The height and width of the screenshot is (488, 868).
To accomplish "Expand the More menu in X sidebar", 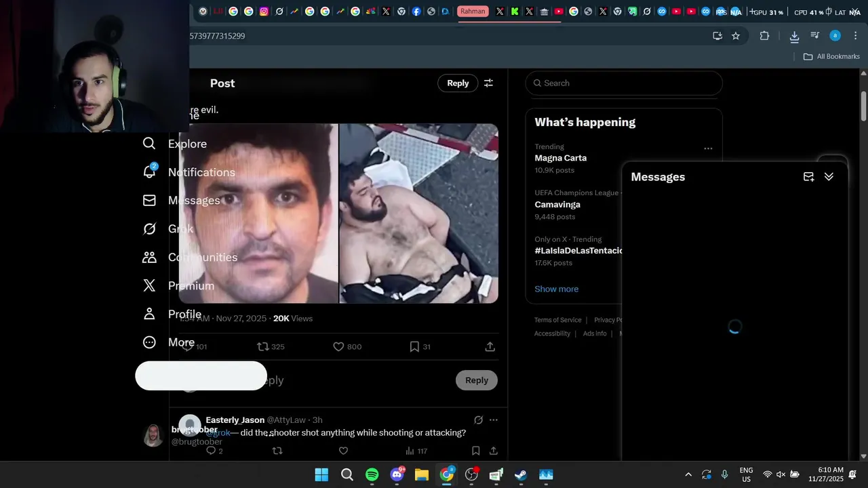I will pyautogui.click(x=168, y=343).
